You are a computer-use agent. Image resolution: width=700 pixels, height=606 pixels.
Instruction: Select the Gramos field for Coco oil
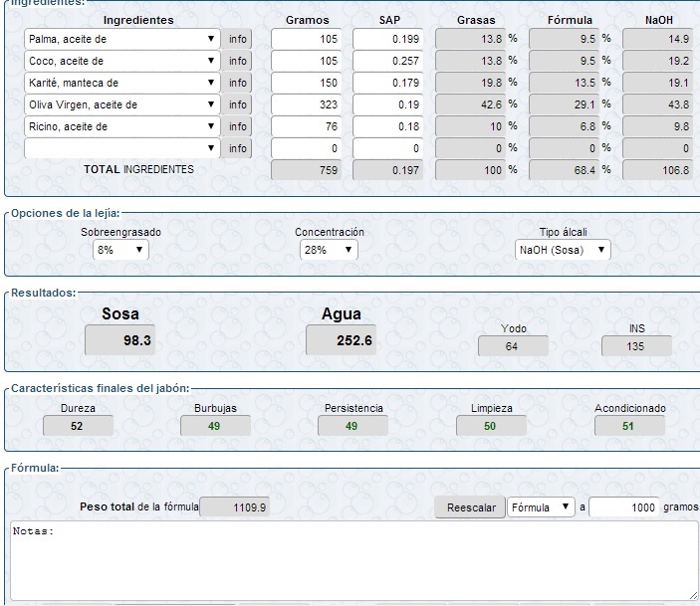(307, 61)
